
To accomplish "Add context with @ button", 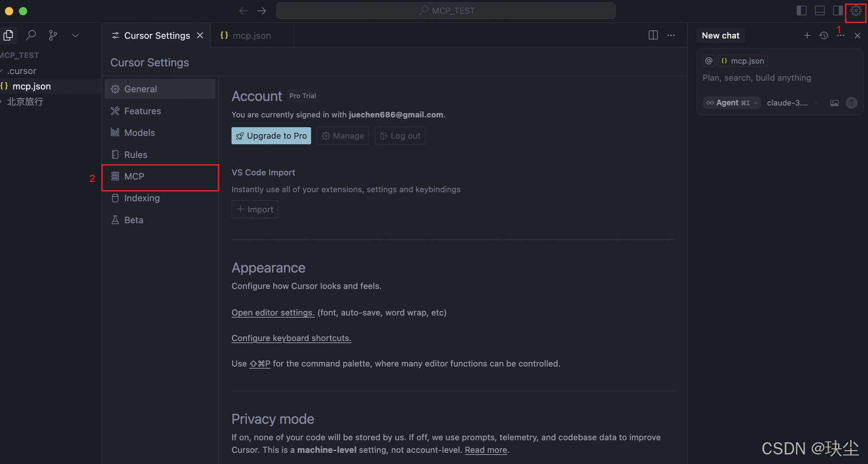I will pyautogui.click(x=709, y=61).
